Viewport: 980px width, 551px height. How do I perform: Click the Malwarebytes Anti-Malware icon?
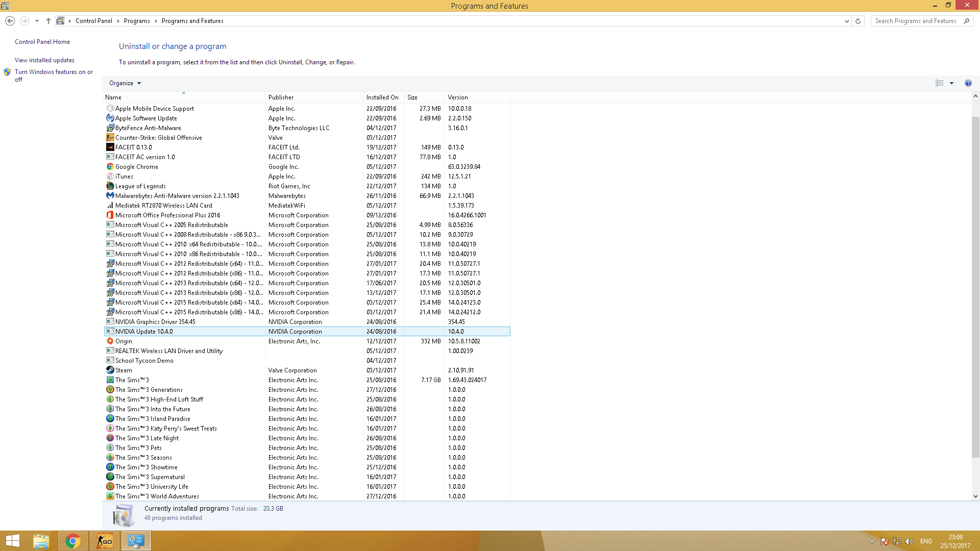[110, 196]
